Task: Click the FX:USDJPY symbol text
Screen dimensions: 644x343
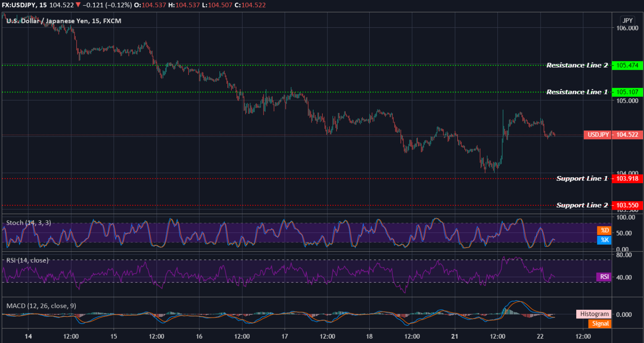Action: [x=18, y=5]
